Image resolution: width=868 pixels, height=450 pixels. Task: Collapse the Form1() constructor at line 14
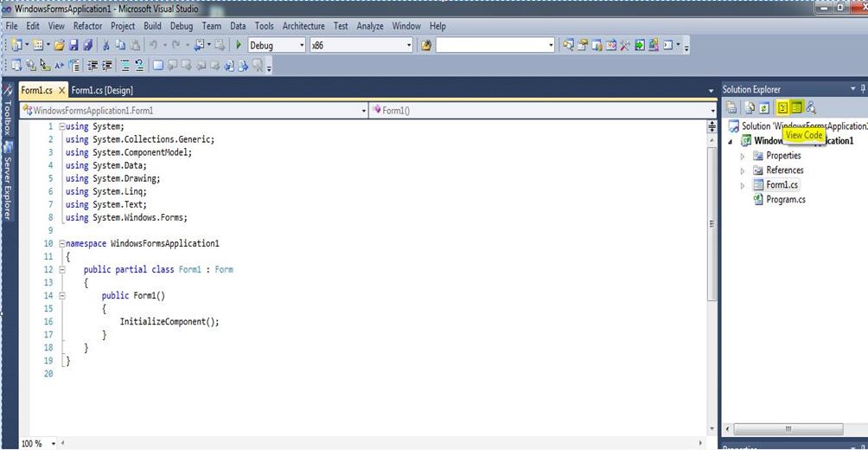[62, 295]
